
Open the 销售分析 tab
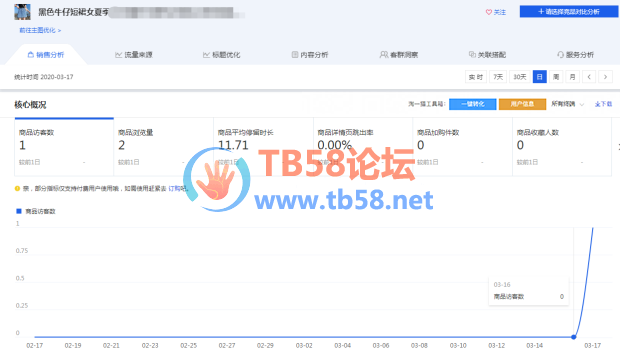click(46, 55)
